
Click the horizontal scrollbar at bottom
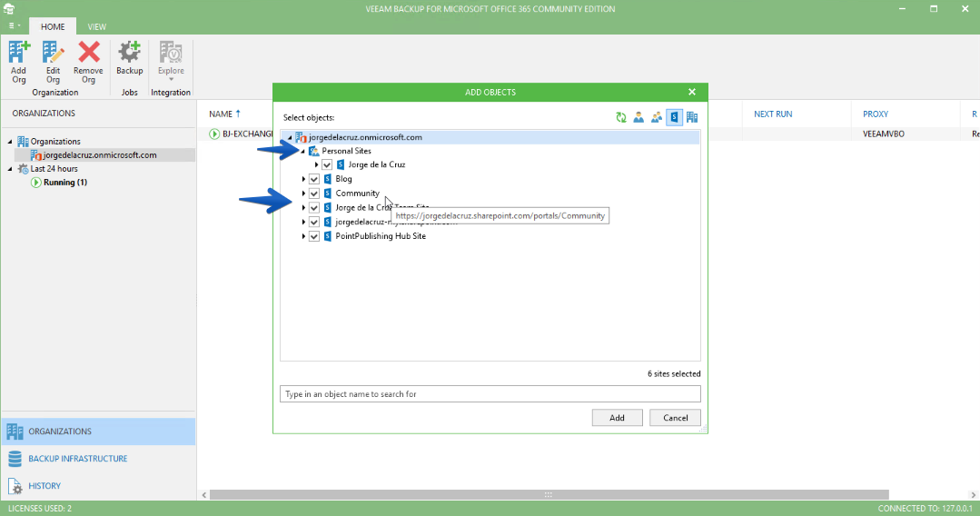click(x=549, y=495)
